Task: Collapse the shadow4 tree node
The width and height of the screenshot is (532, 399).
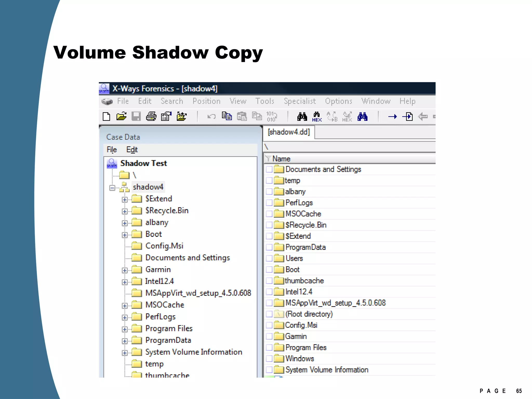Action: tap(112, 188)
